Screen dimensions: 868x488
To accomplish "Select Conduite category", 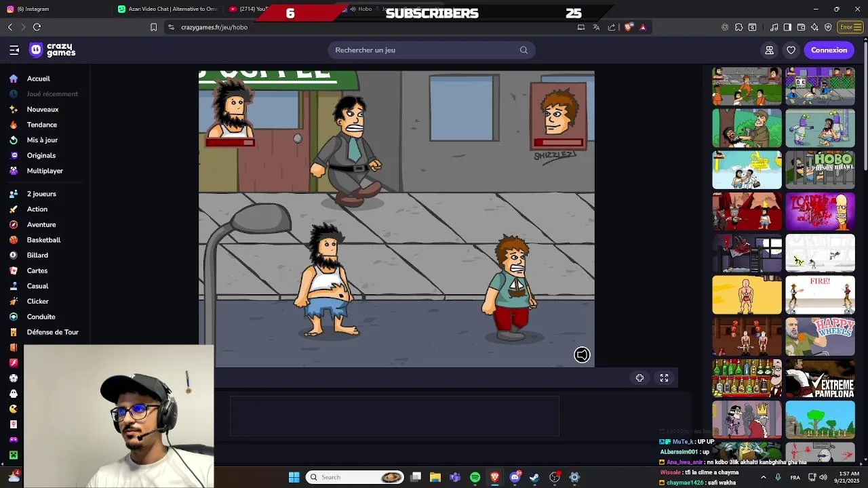I will 41,317.
